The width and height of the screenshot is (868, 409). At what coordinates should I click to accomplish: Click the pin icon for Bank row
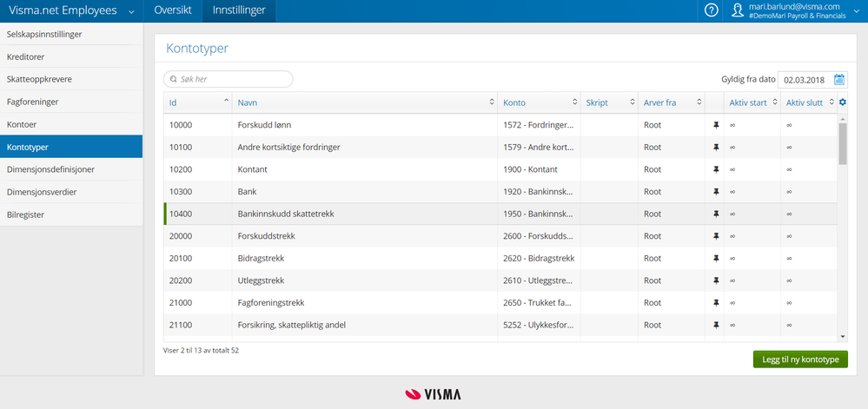pos(716,192)
